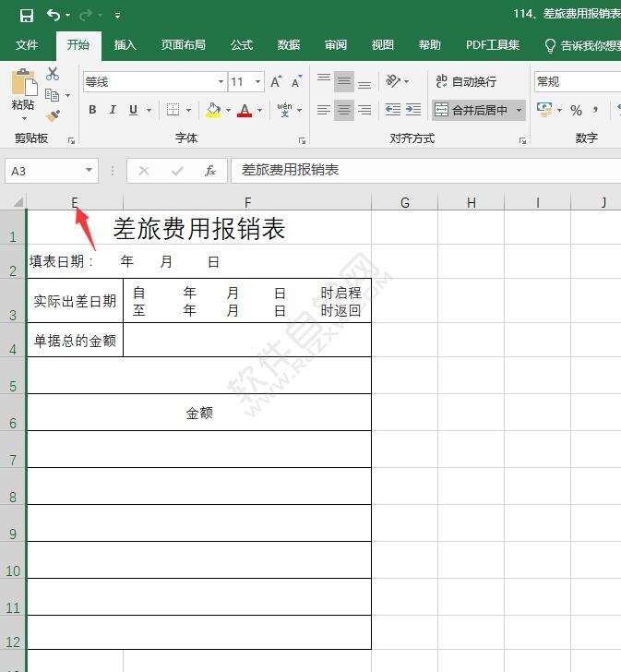The image size is (621, 672).
Task: Switch to the 插入 ribbon tab
Action: tap(125, 45)
